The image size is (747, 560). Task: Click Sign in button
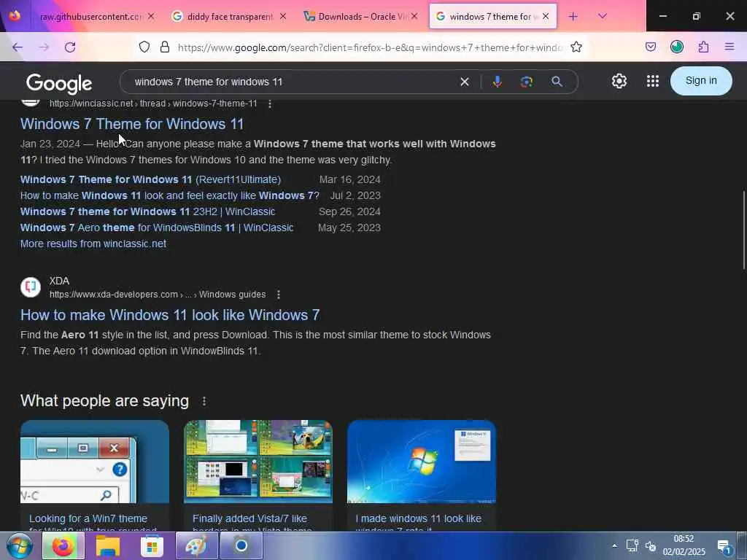pyautogui.click(x=701, y=80)
